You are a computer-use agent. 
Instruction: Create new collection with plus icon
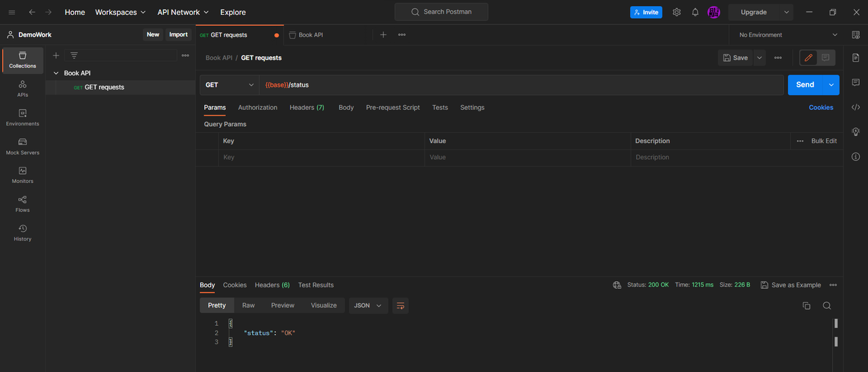[x=56, y=56]
